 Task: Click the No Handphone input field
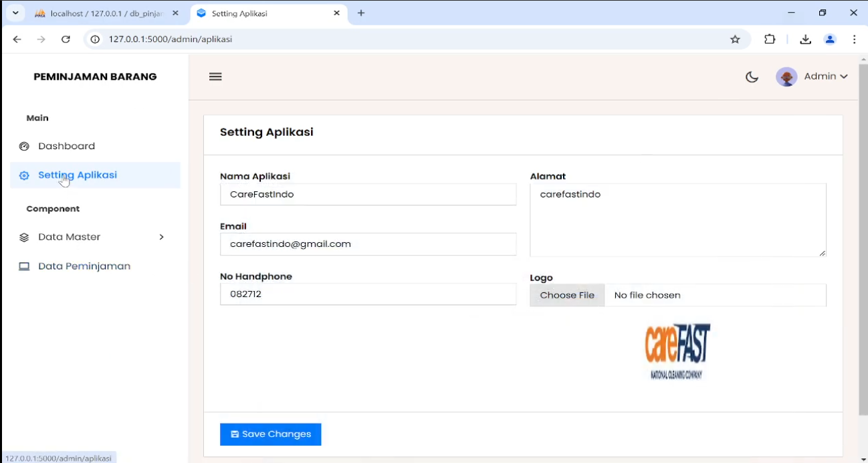[368, 294]
